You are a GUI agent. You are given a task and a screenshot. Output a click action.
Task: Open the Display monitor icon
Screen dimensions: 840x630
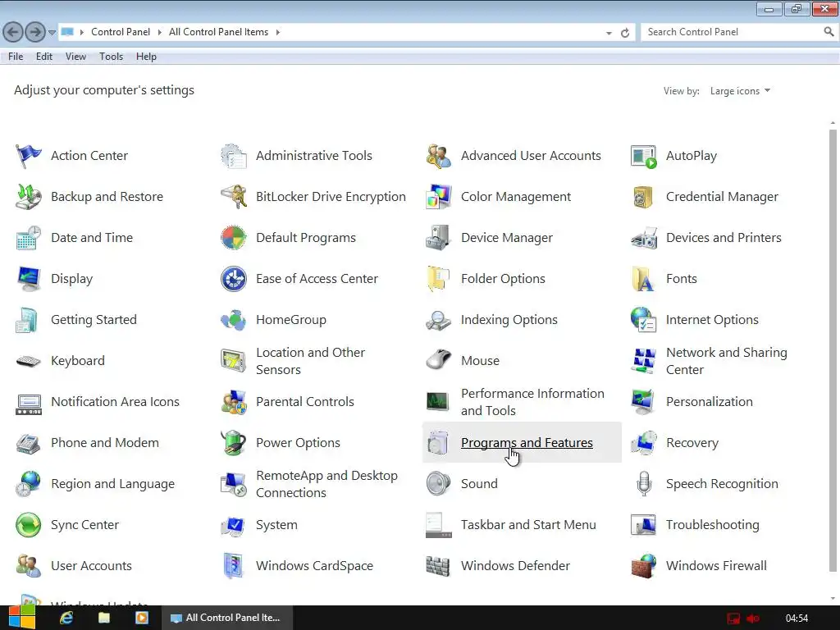[x=28, y=279]
